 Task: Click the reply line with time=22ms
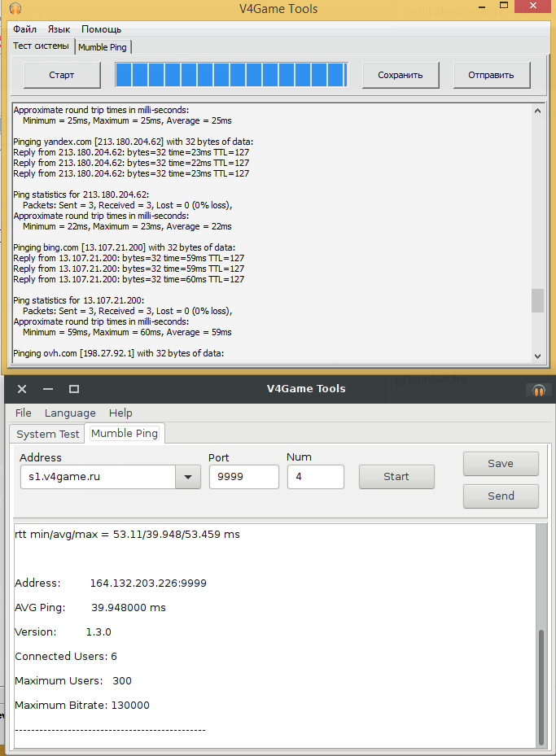click(131, 163)
